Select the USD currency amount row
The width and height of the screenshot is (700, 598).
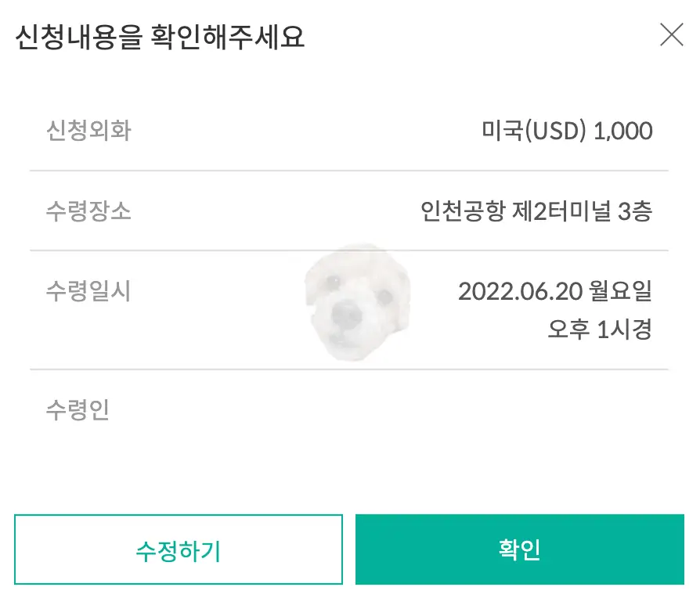350,130
